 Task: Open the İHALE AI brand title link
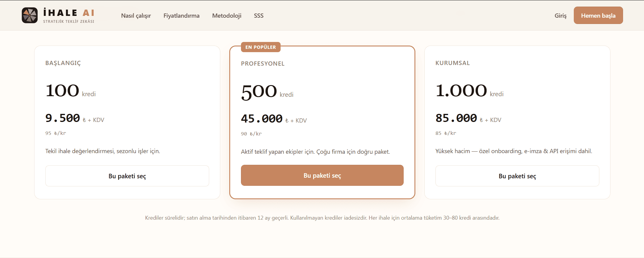[69, 13]
